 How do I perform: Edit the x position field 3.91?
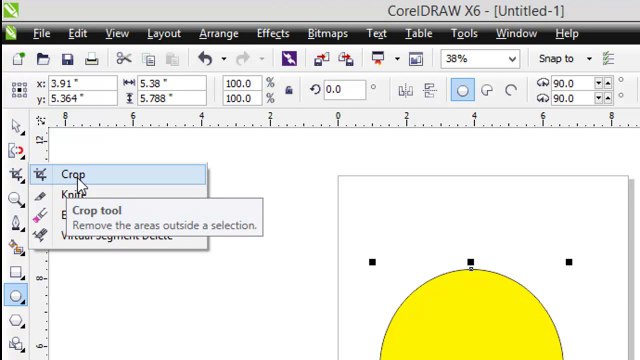82,83
